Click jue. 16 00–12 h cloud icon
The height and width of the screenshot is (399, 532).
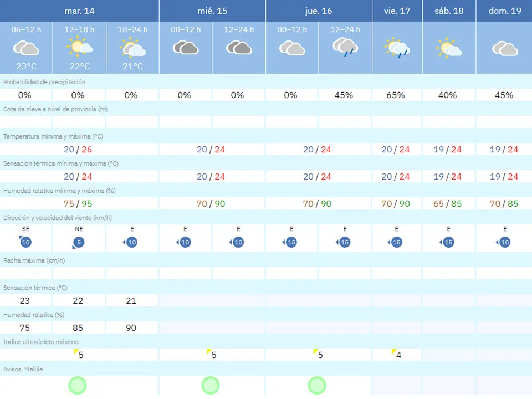(292, 48)
